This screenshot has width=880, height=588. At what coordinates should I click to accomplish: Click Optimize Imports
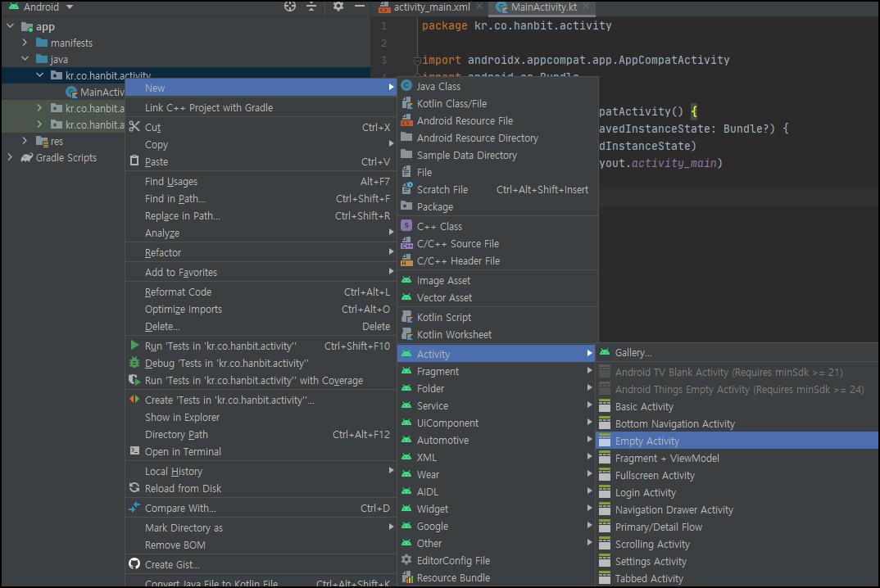(x=261, y=309)
